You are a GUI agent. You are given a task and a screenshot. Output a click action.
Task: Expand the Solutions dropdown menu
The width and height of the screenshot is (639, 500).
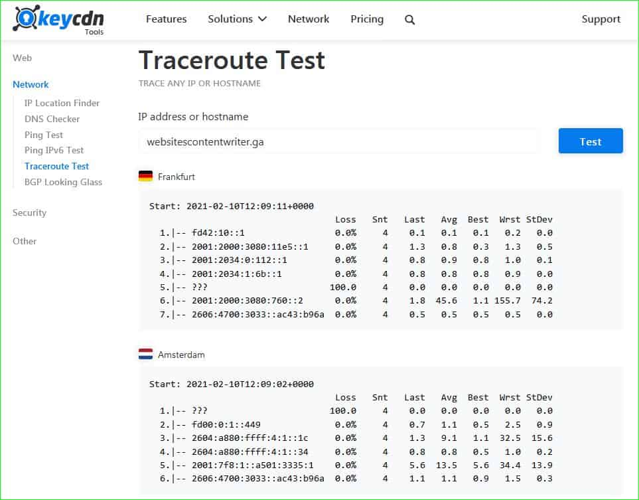[x=237, y=19]
